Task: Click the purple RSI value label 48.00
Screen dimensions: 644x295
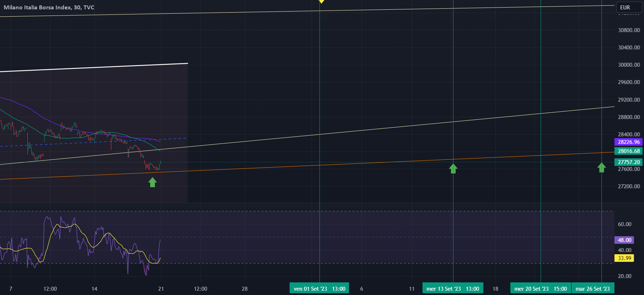Action: coord(624,240)
